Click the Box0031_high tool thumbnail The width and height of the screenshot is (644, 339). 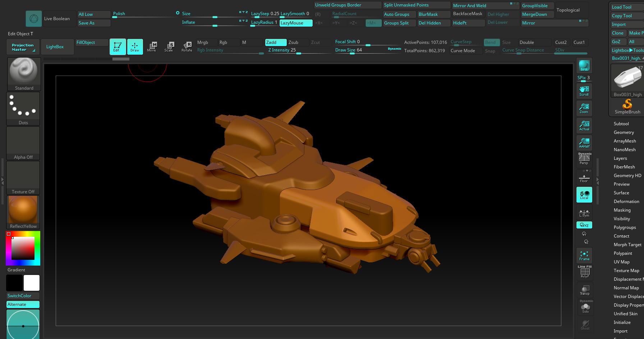pyautogui.click(x=627, y=81)
